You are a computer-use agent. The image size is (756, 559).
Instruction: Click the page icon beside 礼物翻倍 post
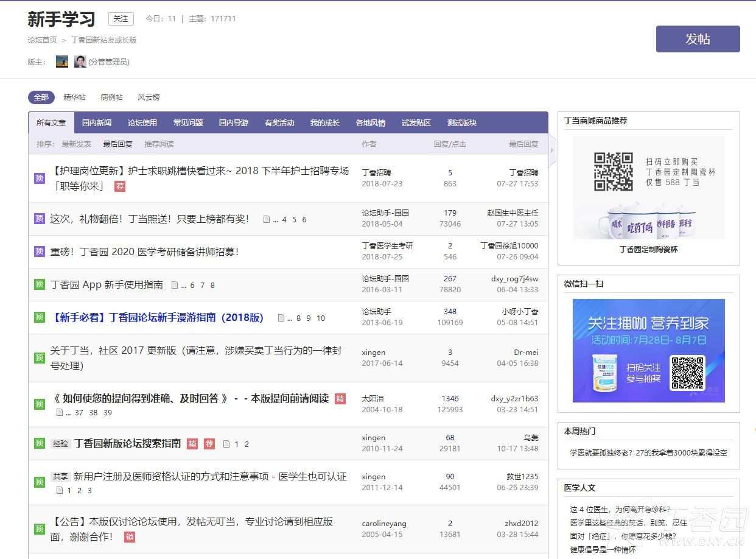(x=267, y=219)
